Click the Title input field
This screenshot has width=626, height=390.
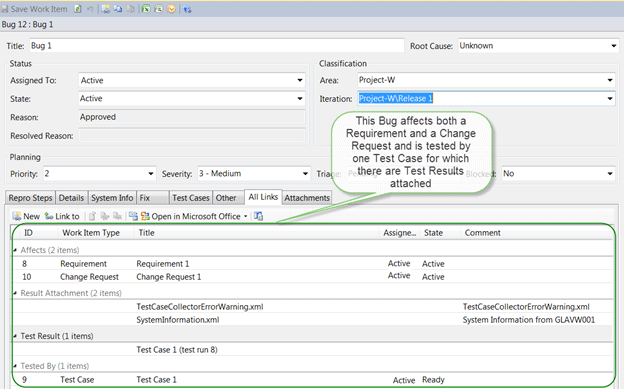[217, 46]
